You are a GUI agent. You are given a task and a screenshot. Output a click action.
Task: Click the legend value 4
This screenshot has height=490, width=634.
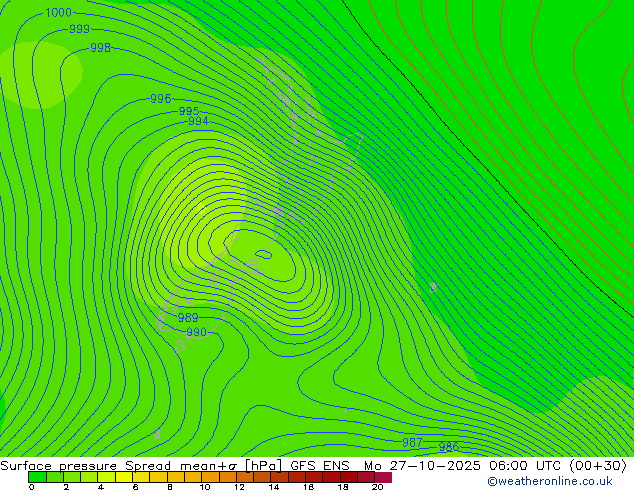click(x=101, y=487)
